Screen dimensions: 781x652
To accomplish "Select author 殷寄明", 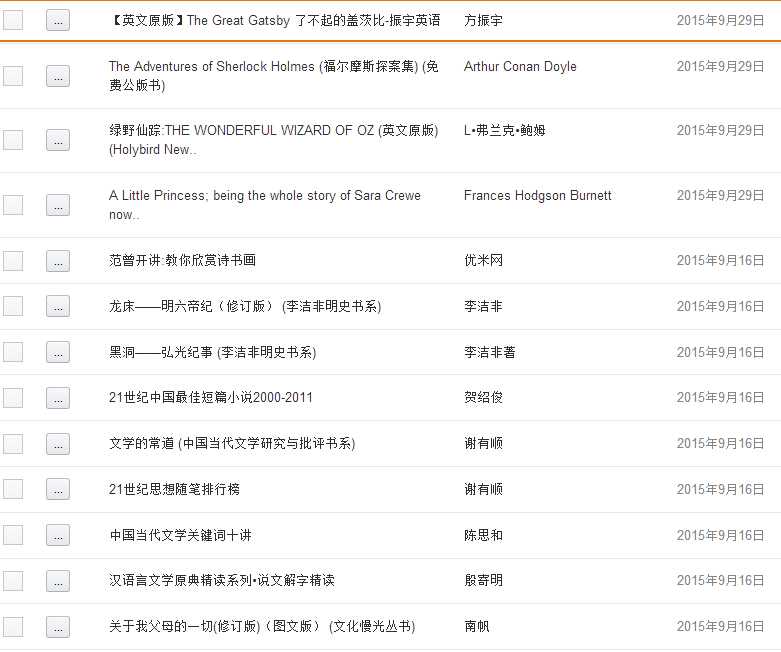I will (x=483, y=580).
